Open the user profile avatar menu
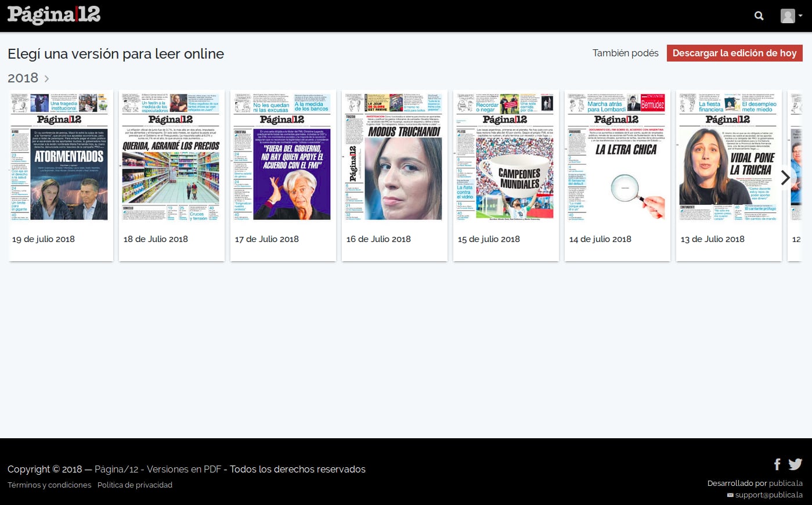 791,16
